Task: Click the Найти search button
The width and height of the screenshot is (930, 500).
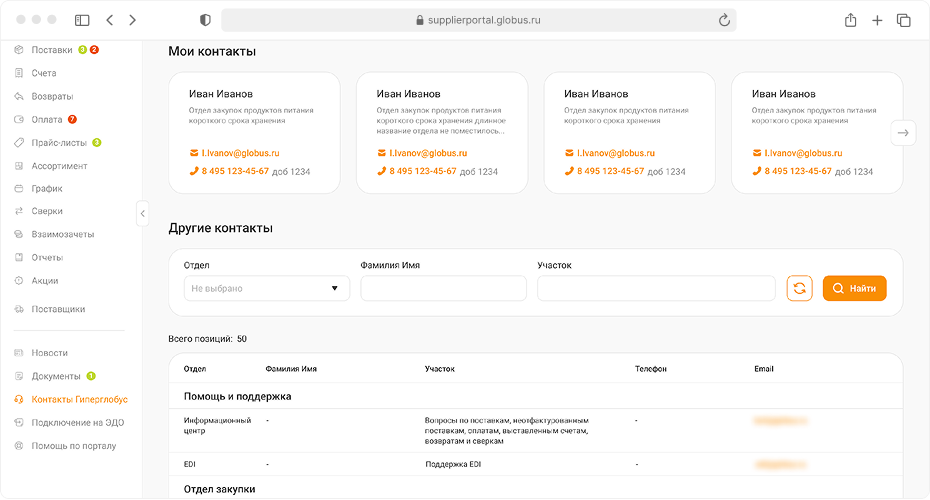Action: point(855,288)
